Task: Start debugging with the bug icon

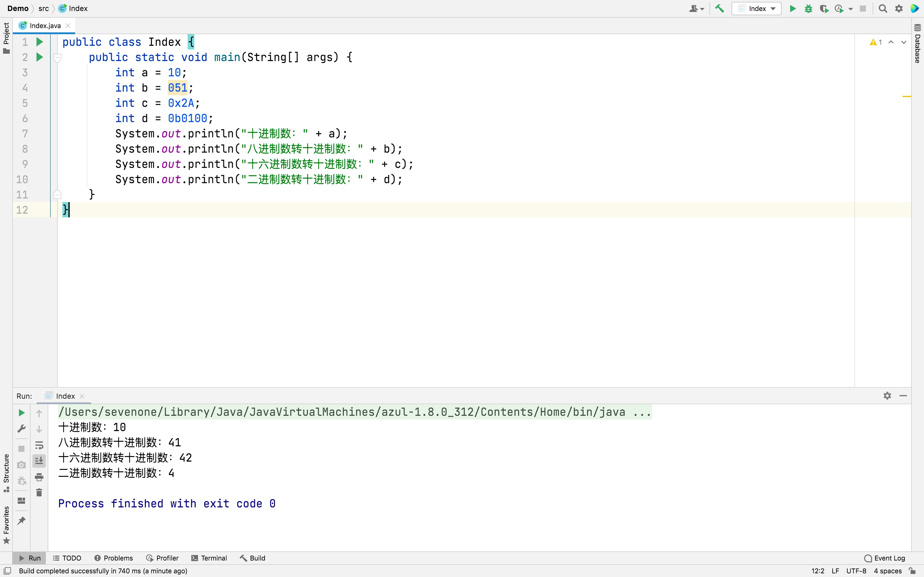Action: tap(808, 9)
